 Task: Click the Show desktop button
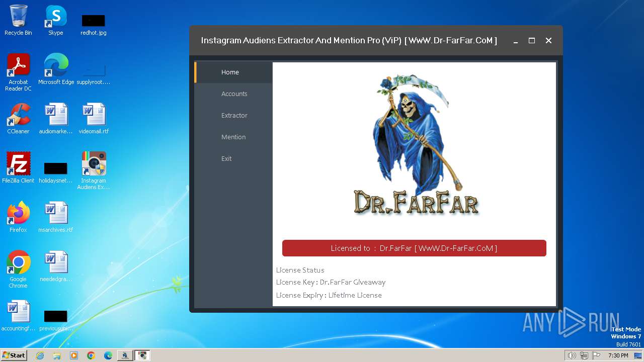(x=638, y=355)
